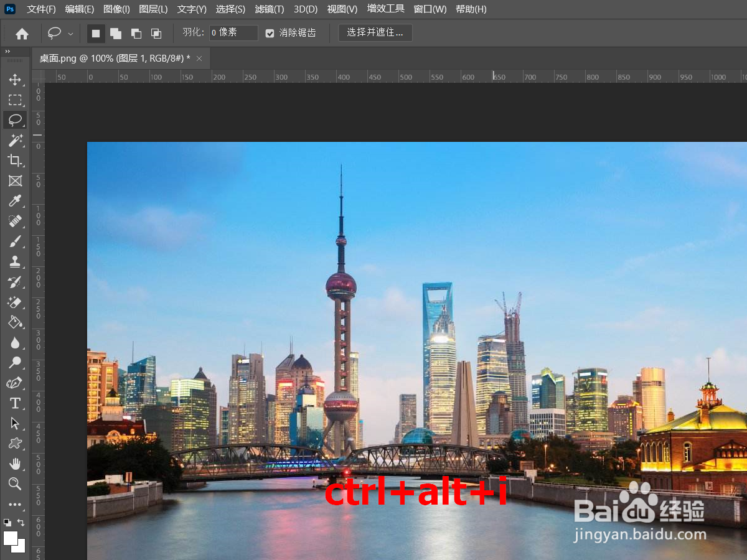Open the Lasso tool preset dropdown
The width and height of the screenshot is (747, 560).
(x=70, y=33)
